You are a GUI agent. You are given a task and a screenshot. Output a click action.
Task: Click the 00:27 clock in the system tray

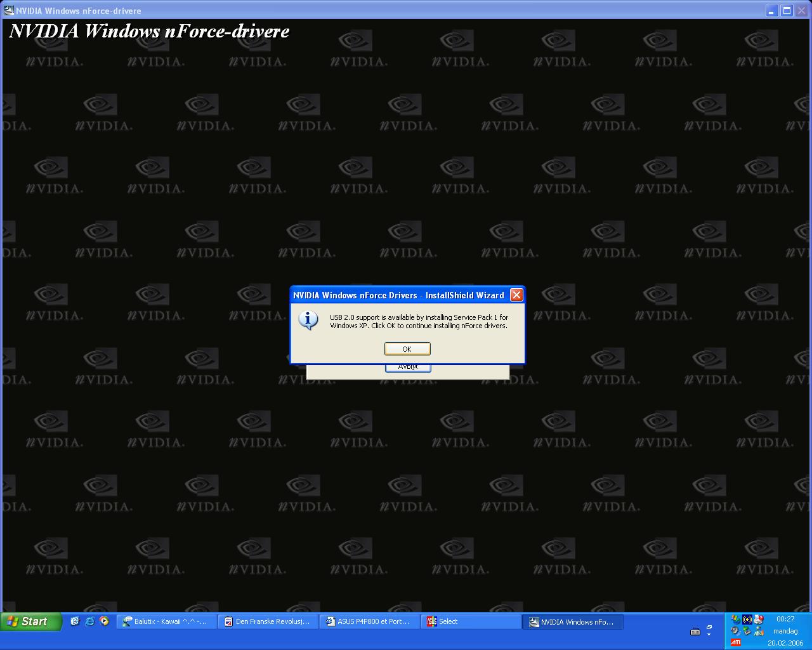tap(785, 619)
